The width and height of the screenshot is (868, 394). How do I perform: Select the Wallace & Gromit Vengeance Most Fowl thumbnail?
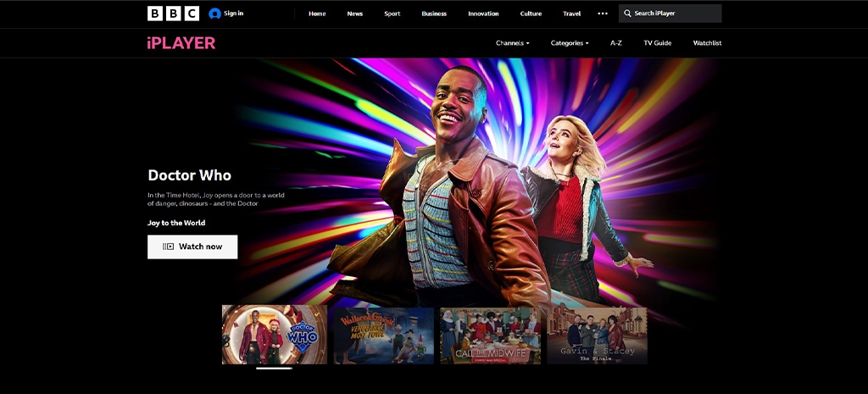click(384, 336)
